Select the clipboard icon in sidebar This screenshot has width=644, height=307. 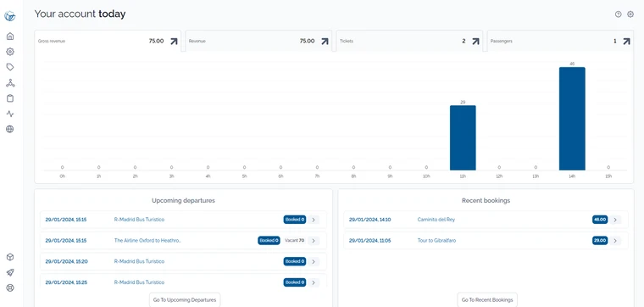pos(10,98)
